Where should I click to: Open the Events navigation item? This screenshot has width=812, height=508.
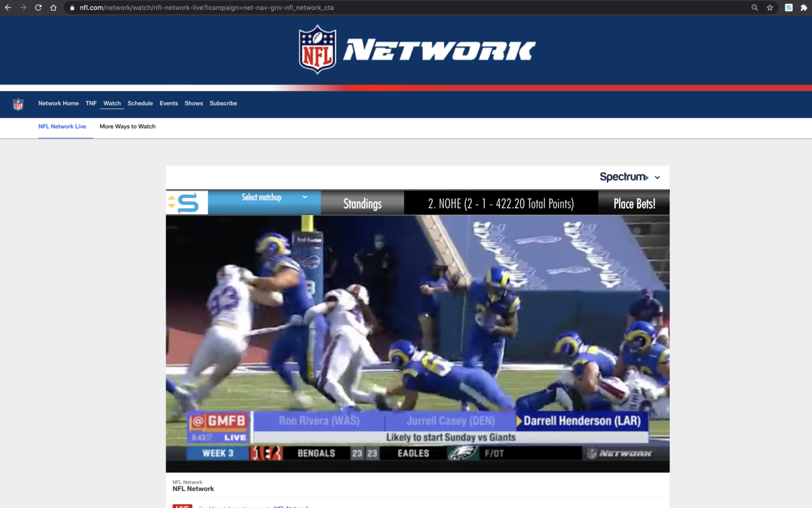169,104
